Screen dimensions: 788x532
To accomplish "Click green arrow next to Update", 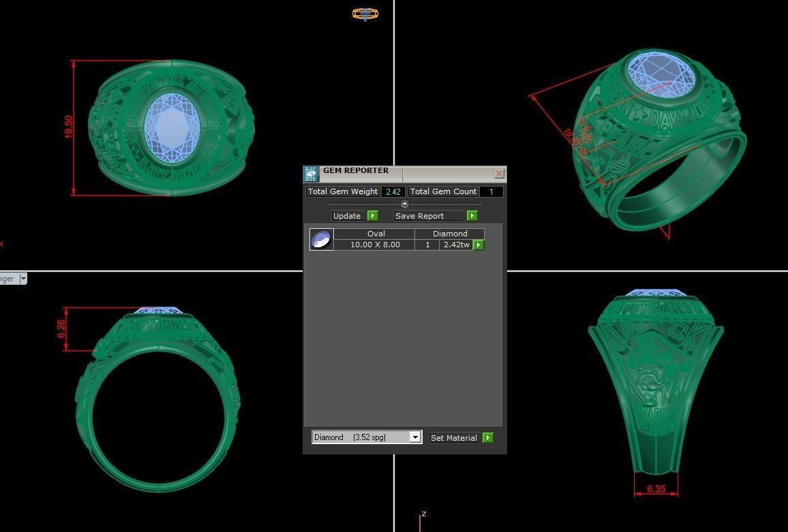I will 372,215.
